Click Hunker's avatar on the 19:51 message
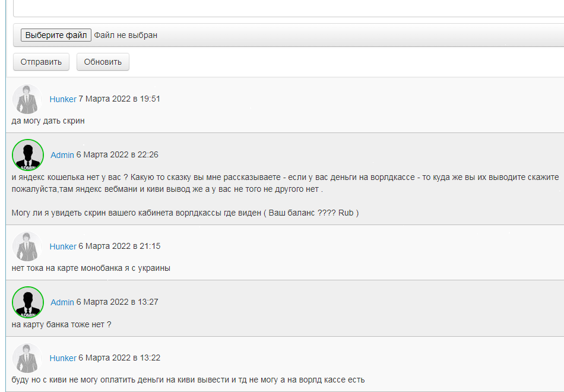 coord(26,99)
